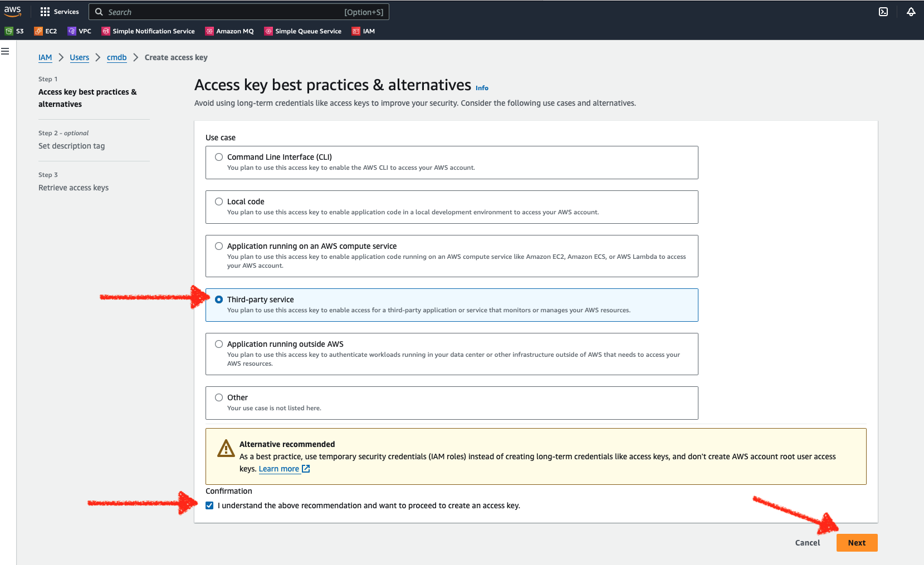Open the Services grid menu
The width and height of the screenshot is (924, 565).
click(x=60, y=12)
